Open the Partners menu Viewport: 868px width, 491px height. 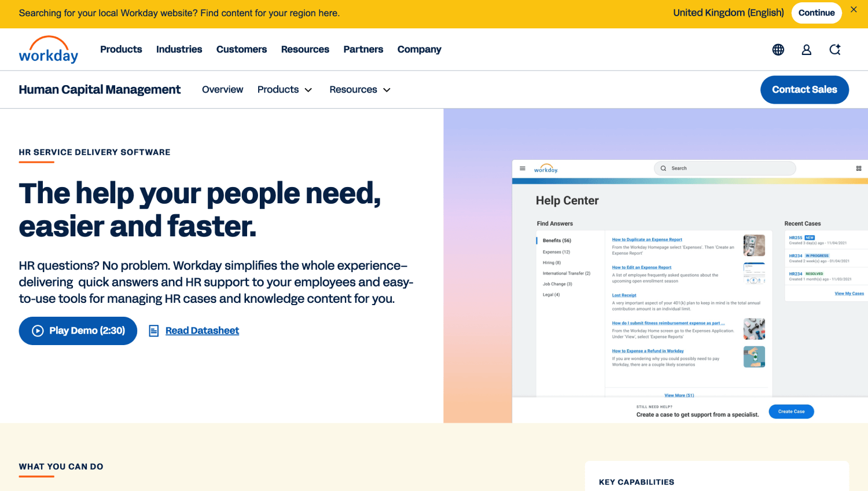(x=363, y=49)
